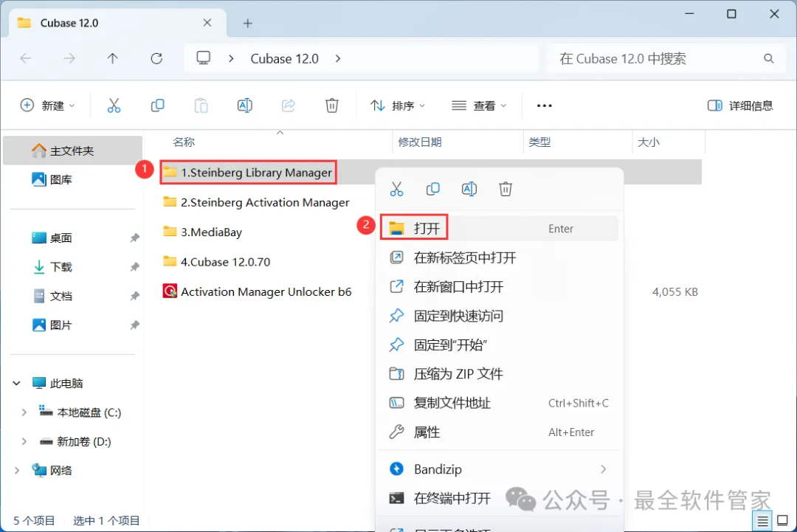The height and width of the screenshot is (532, 797).
Task: Click the Delete icon in the context menu
Action: click(x=506, y=189)
